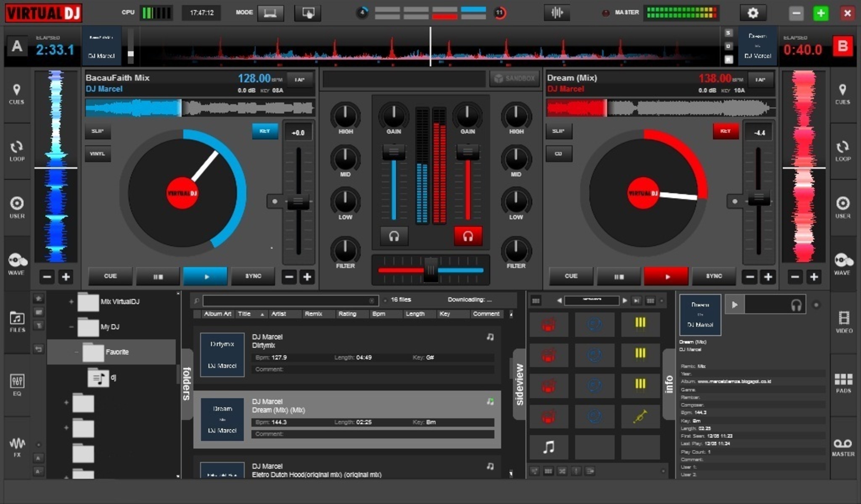The image size is (861, 504).
Task: Go to next sampler bank arrow
Action: 625,301
